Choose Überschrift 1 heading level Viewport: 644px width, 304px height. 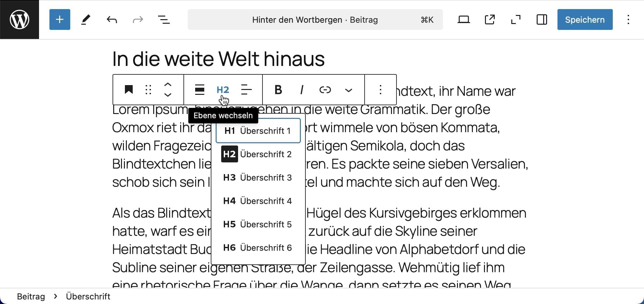click(x=258, y=131)
